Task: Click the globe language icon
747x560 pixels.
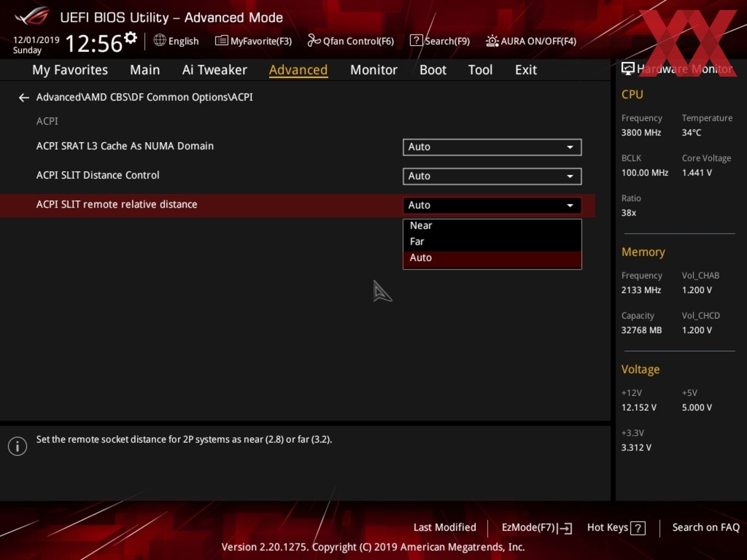Action: pos(159,40)
